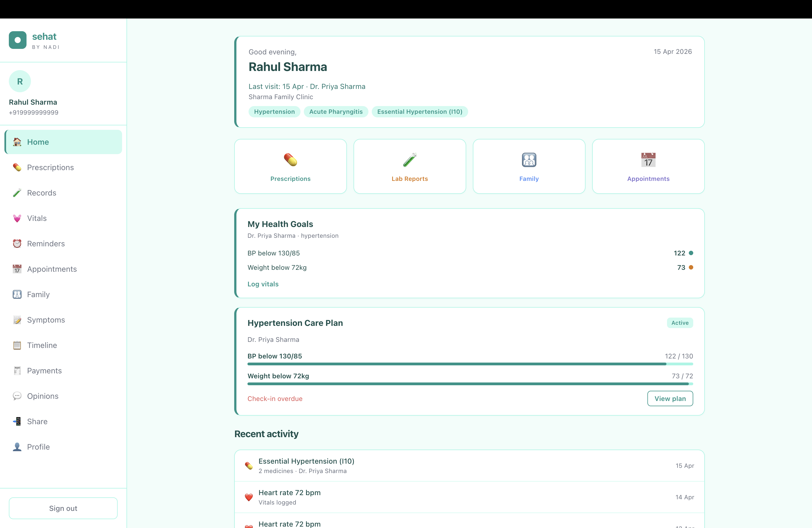Click pill icon on Essential Hypertension activity row
This screenshot has height=528, width=812.
[x=249, y=466]
